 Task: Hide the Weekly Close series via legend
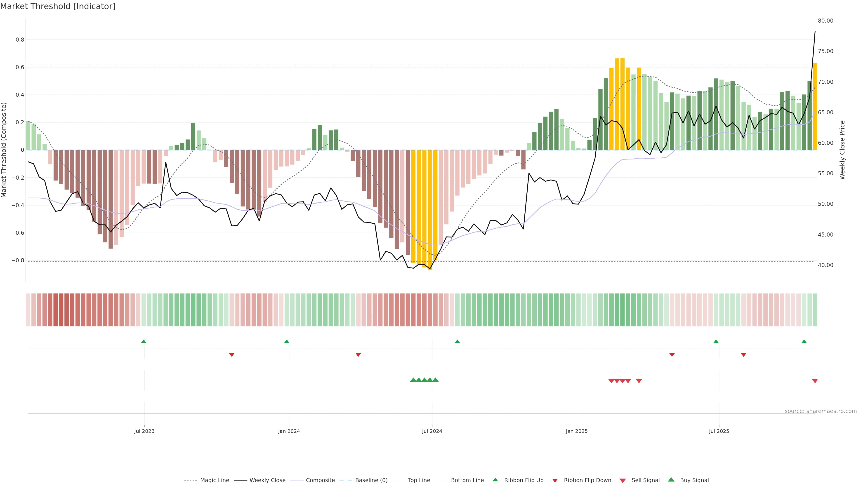[267, 480]
